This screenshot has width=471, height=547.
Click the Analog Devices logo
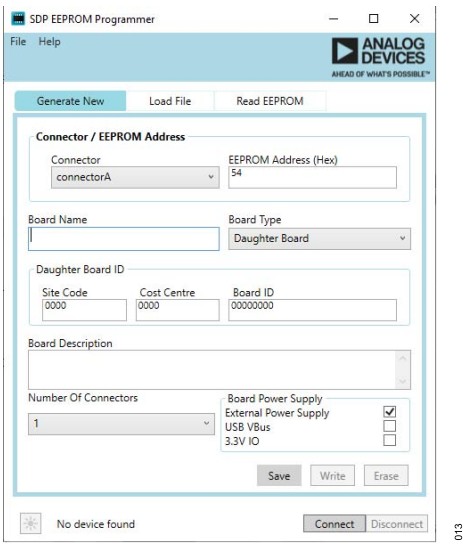(380, 57)
